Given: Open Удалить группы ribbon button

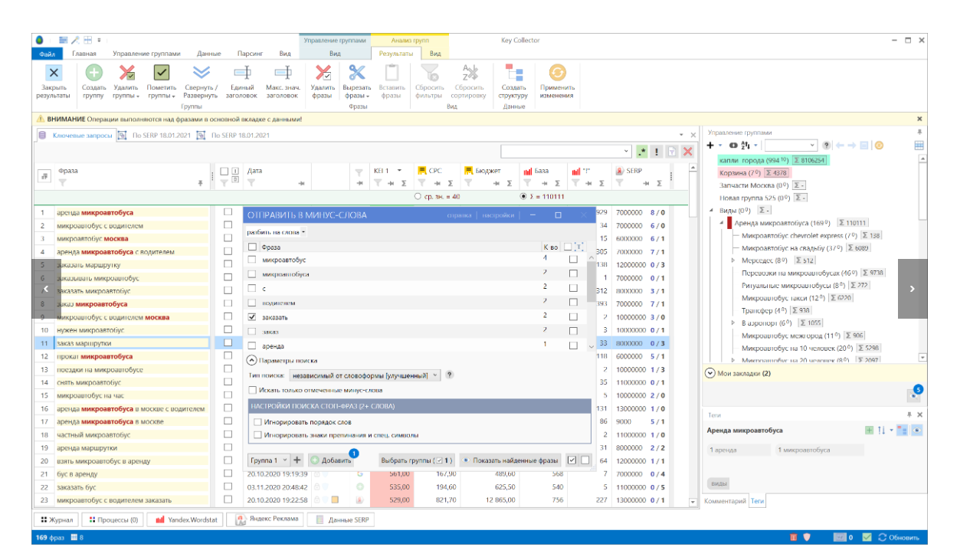Looking at the screenshot, I should click(x=126, y=83).
